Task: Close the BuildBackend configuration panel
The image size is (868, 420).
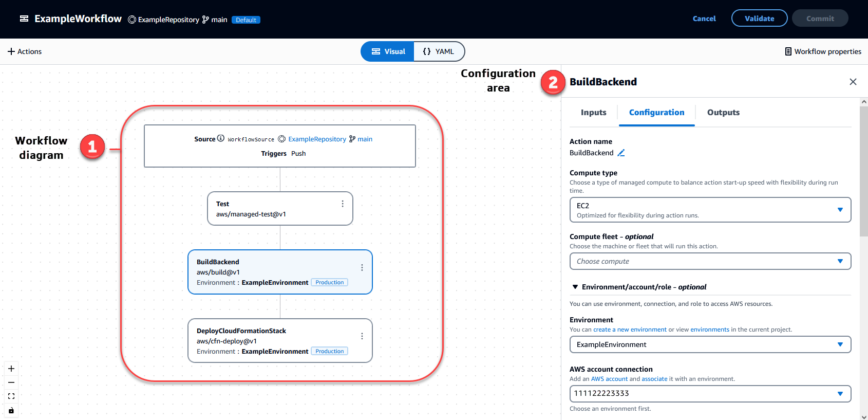Action: coord(853,82)
